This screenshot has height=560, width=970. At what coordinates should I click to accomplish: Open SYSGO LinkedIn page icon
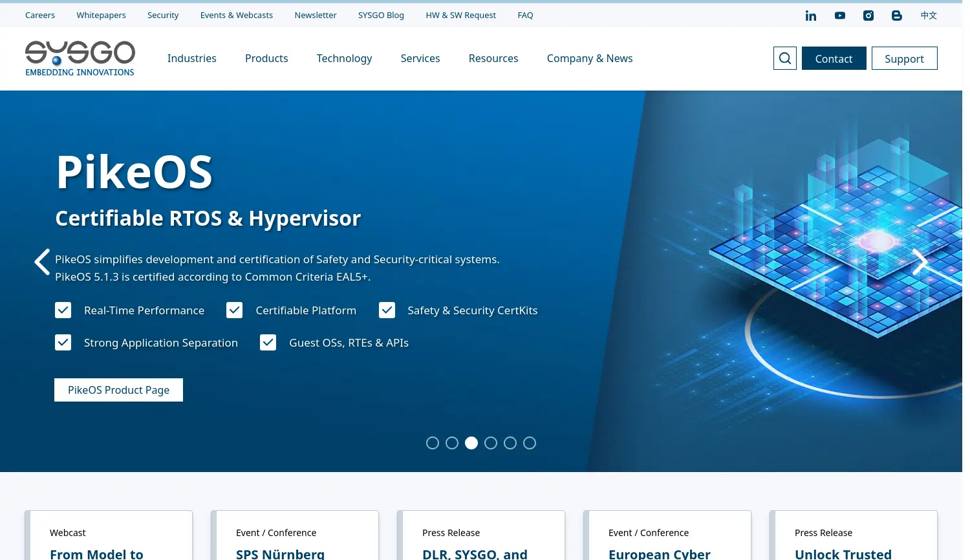(x=810, y=16)
